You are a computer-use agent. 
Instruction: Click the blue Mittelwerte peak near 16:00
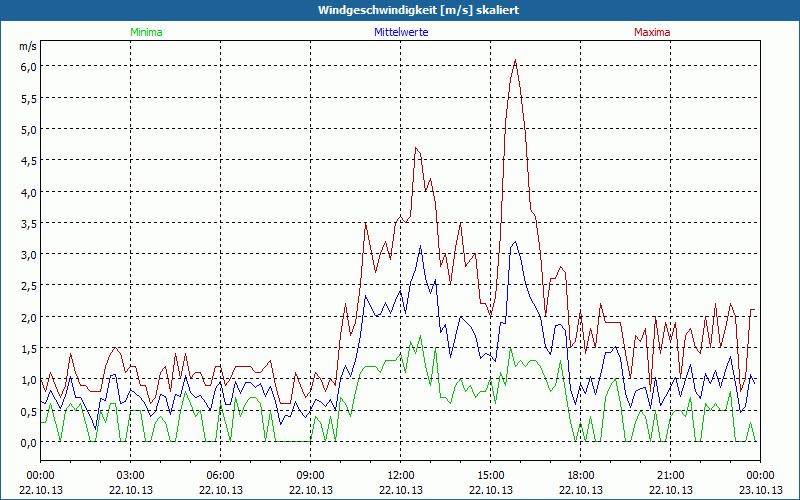pyautogui.click(x=515, y=242)
